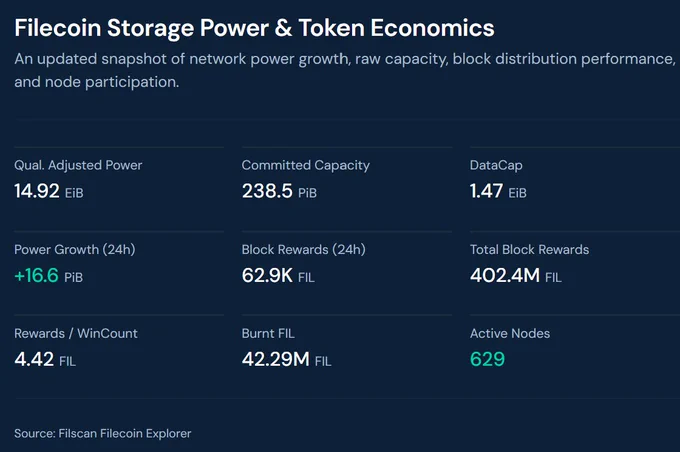Select the Active Nodes label
Viewport: 680px width, 452px height.
click(510, 333)
